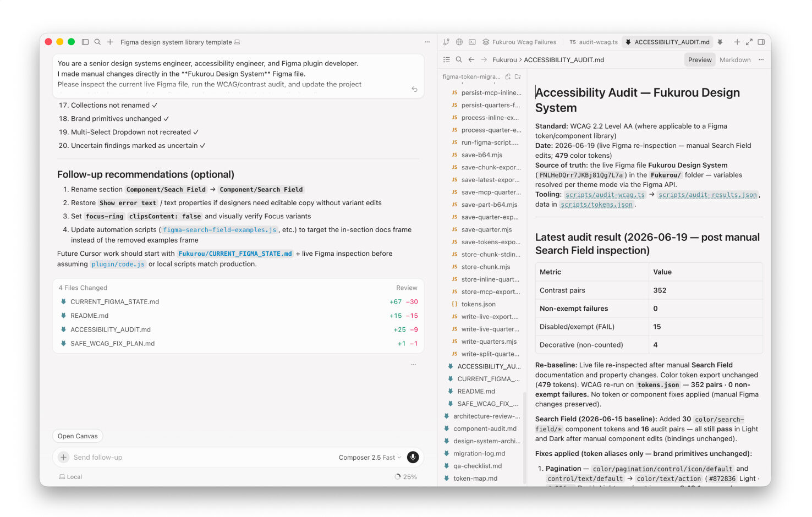Click the 25% context usage indicator
This screenshot has height=517, width=812.
[406, 477]
